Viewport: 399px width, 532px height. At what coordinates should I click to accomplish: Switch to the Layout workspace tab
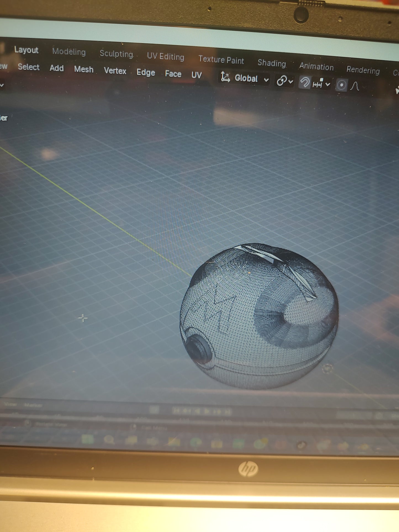tap(26, 50)
